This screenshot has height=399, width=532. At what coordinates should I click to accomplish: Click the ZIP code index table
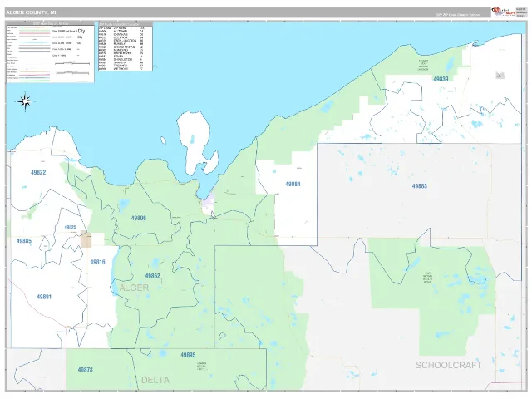[x=126, y=47]
